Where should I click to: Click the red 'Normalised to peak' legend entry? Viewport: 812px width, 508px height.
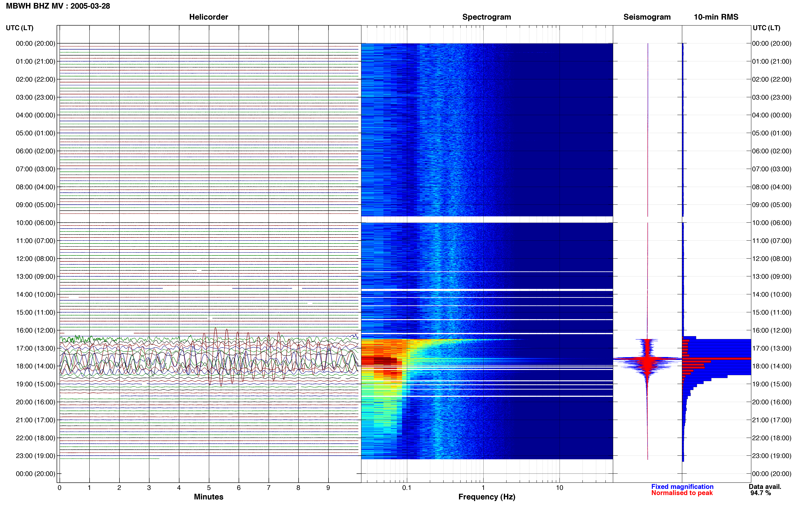682,493
